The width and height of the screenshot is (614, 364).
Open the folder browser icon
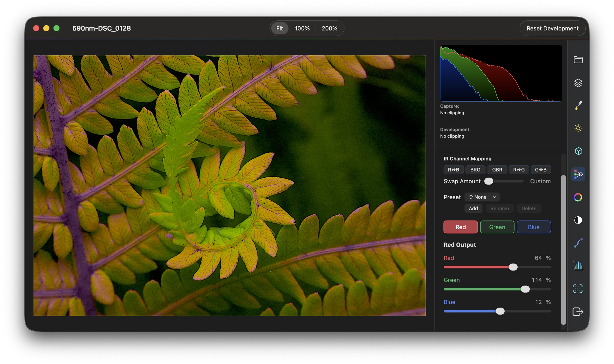pos(578,60)
